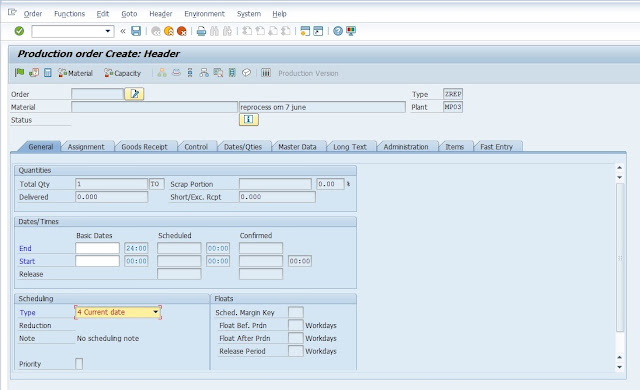The width and height of the screenshot is (640, 390).
Task: Switch to the Administration tab
Action: coord(406,147)
